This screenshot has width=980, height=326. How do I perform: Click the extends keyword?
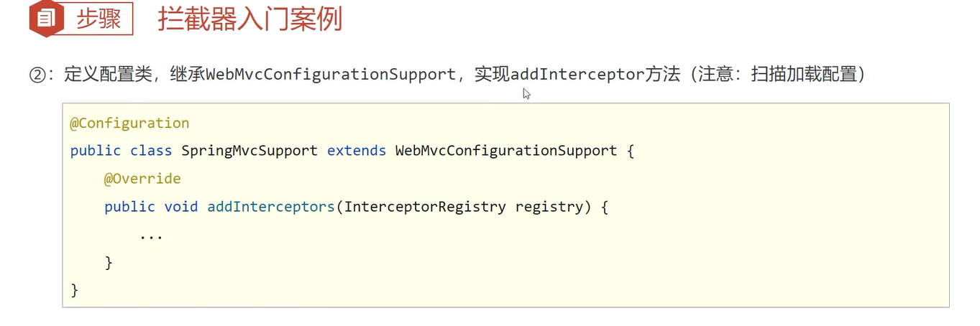(356, 151)
